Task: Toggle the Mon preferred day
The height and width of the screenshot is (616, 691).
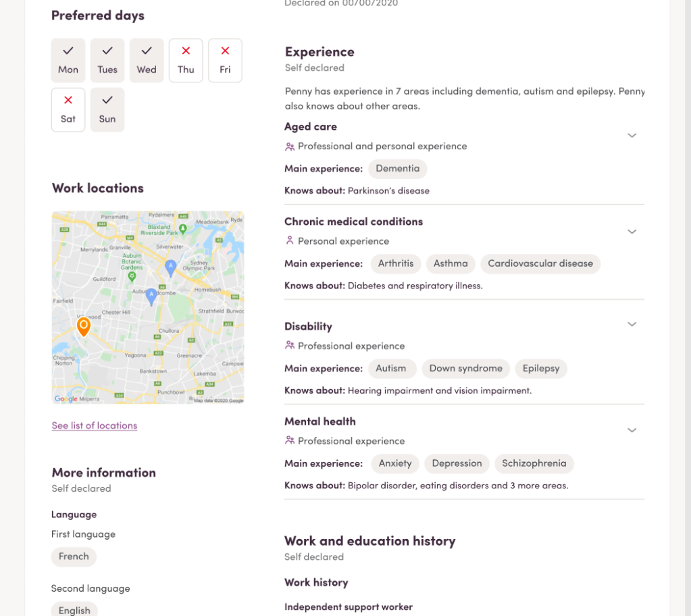Action: click(68, 61)
